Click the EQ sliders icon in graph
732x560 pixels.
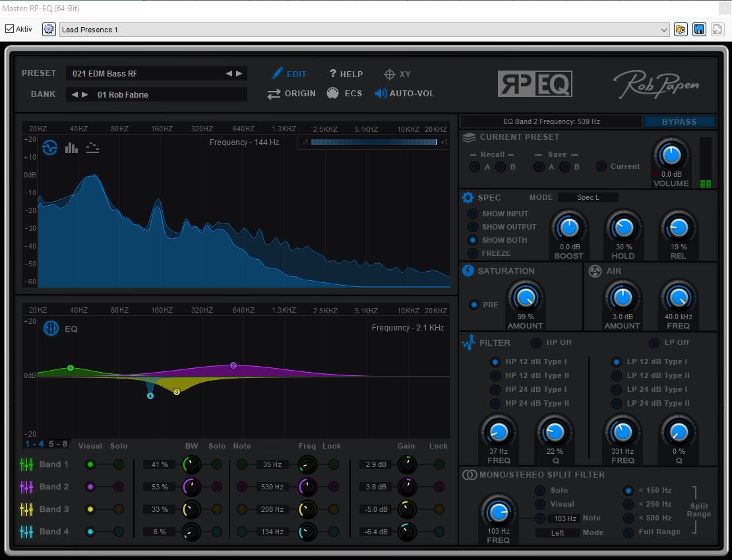tap(51, 328)
